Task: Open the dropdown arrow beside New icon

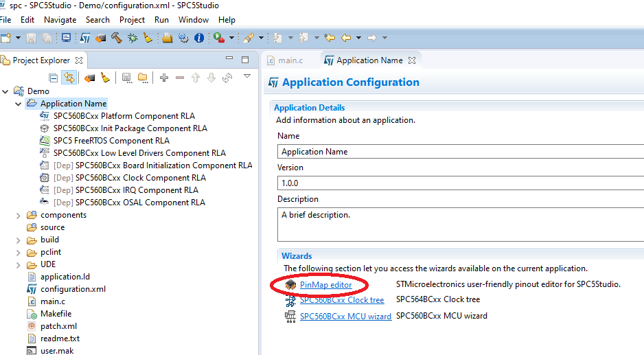Action: point(18,38)
